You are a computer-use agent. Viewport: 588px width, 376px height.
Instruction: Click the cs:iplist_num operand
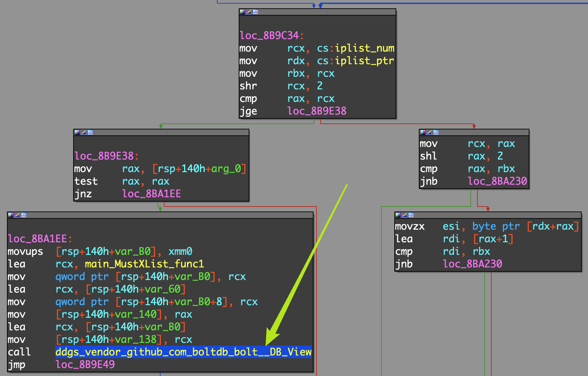click(x=356, y=48)
